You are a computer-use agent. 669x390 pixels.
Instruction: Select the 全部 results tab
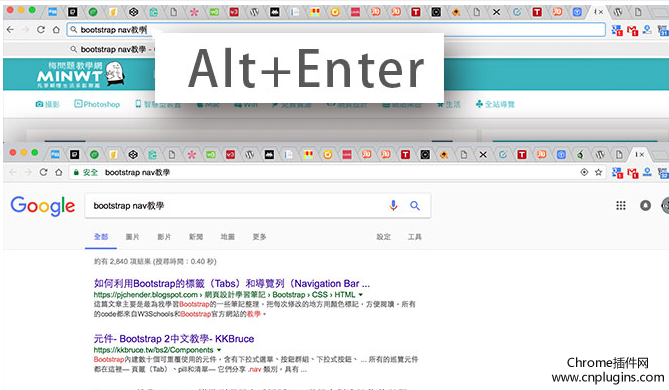(101, 237)
